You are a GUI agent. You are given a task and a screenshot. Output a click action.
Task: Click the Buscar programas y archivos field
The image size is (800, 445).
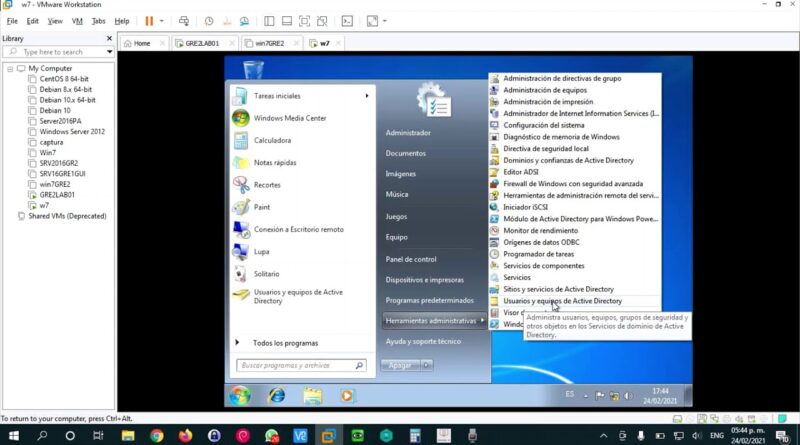pos(301,365)
